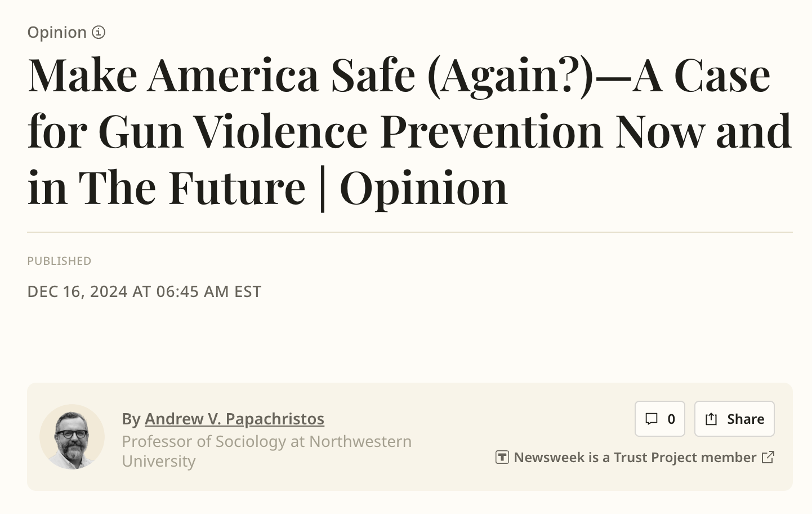Screen dimensions: 812x514
Task: Click the PUBLISHED label
Action: click(59, 261)
